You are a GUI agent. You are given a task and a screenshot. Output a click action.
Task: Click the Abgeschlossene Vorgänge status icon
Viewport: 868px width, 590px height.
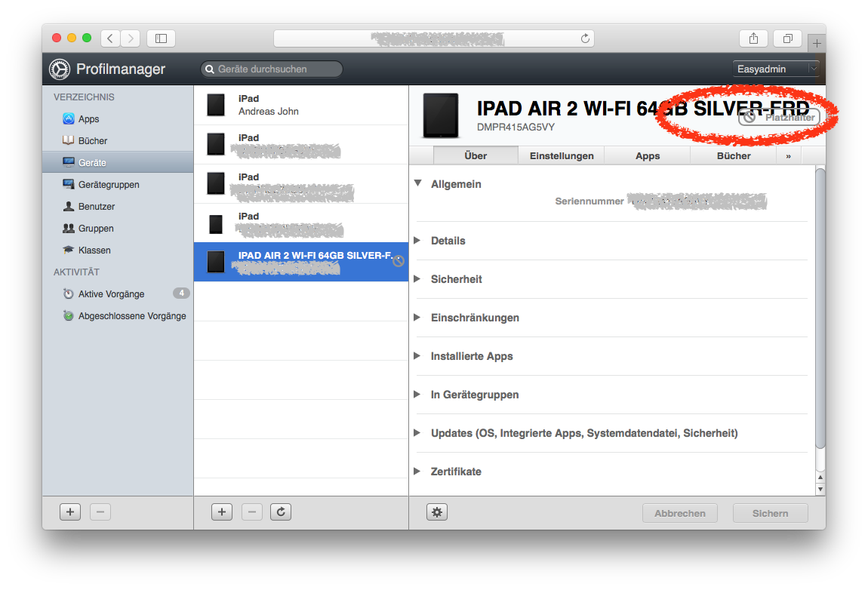pos(69,315)
